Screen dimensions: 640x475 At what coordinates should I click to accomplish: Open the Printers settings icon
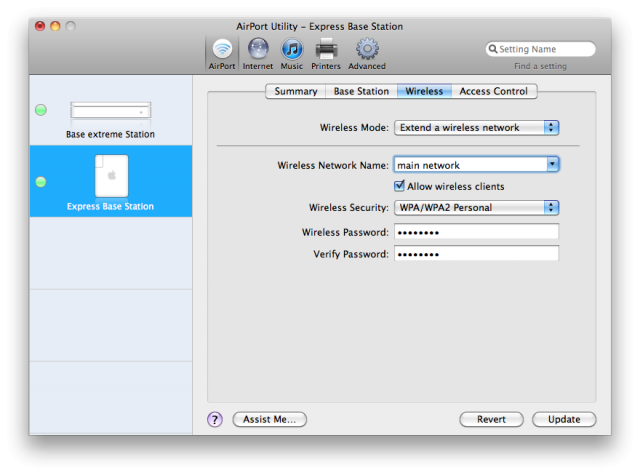tap(326, 54)
